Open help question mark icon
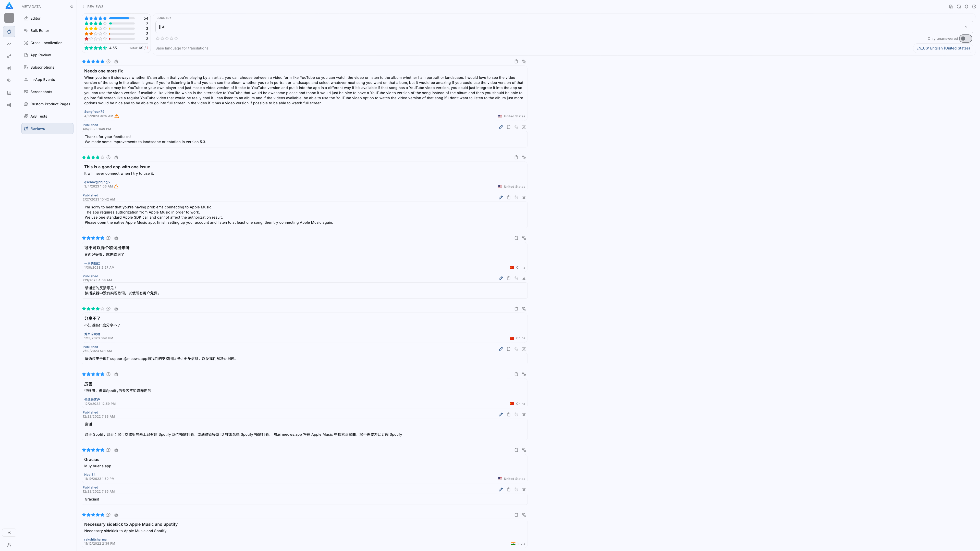The image size is (980, 551). (974, 6)
